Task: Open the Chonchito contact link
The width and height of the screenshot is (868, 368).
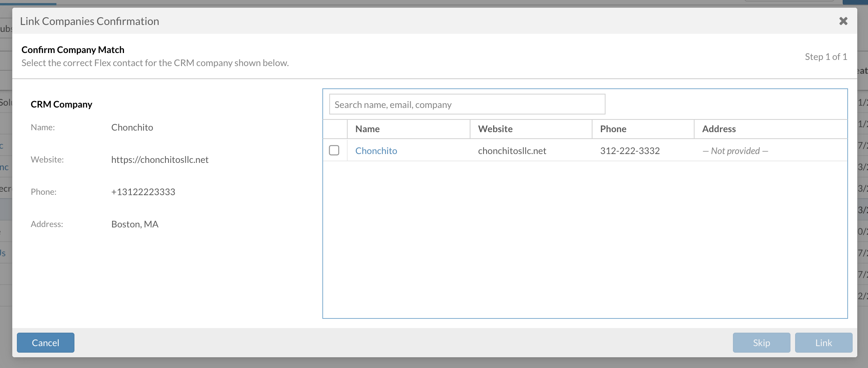Action: (x=376, y=151)
